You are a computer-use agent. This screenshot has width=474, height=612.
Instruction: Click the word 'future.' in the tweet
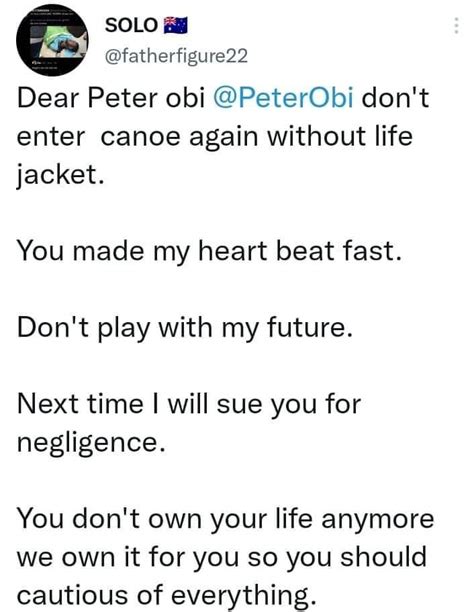tap(310, 327)
